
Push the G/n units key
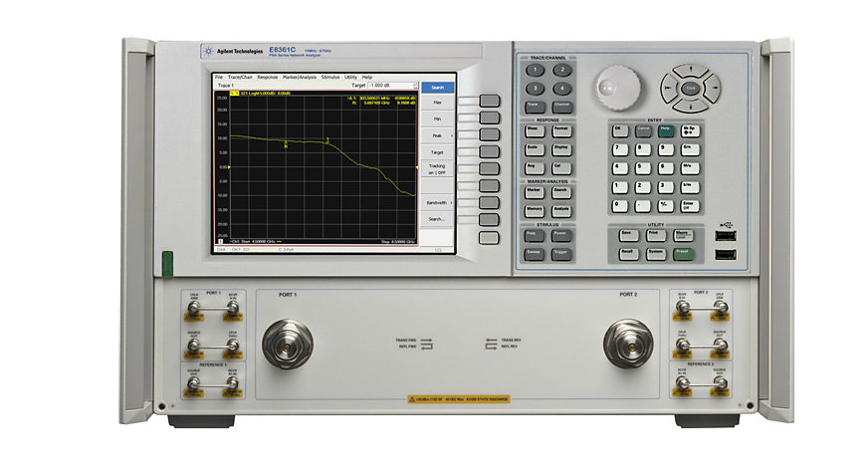tap(690, 150)
